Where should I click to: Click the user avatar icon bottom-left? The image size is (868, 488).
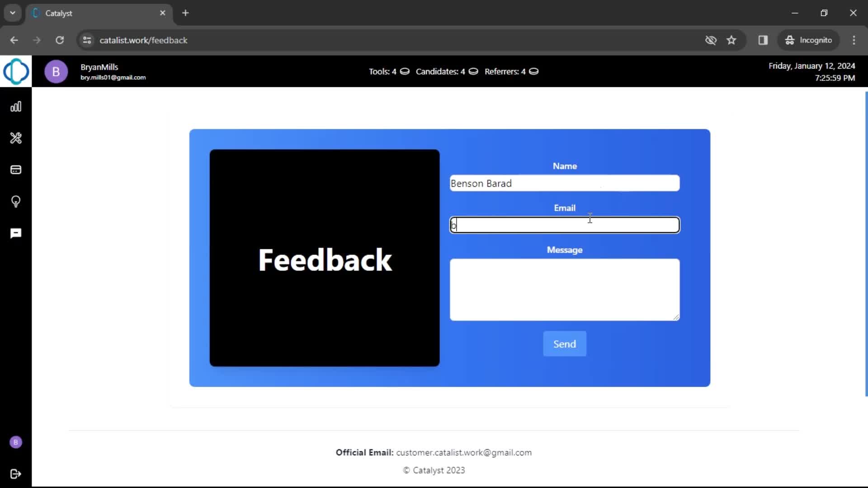click(x=15, y=441)
